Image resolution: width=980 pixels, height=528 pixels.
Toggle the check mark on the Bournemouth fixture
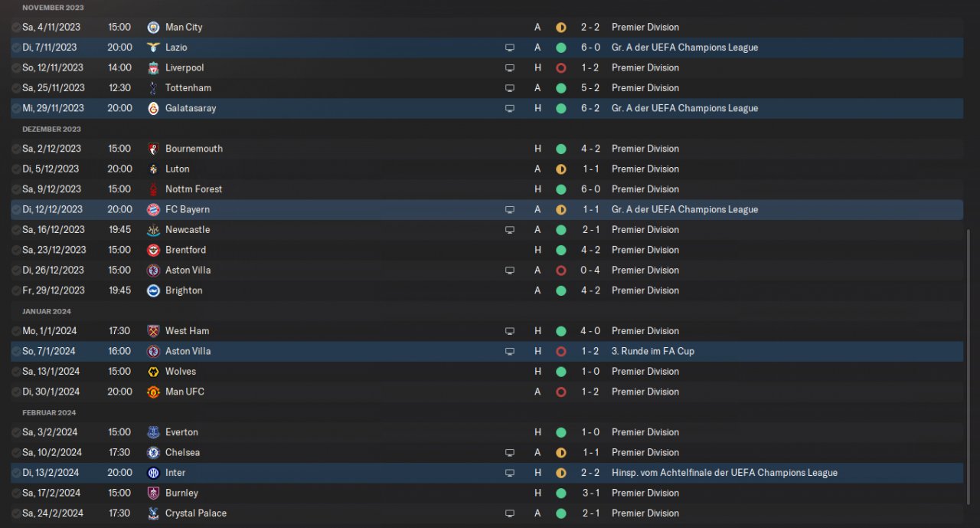point(16,149)
